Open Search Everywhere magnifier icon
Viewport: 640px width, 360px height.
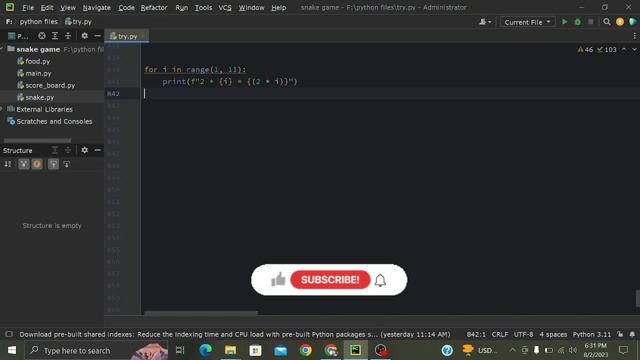click(x=607, y=22)
